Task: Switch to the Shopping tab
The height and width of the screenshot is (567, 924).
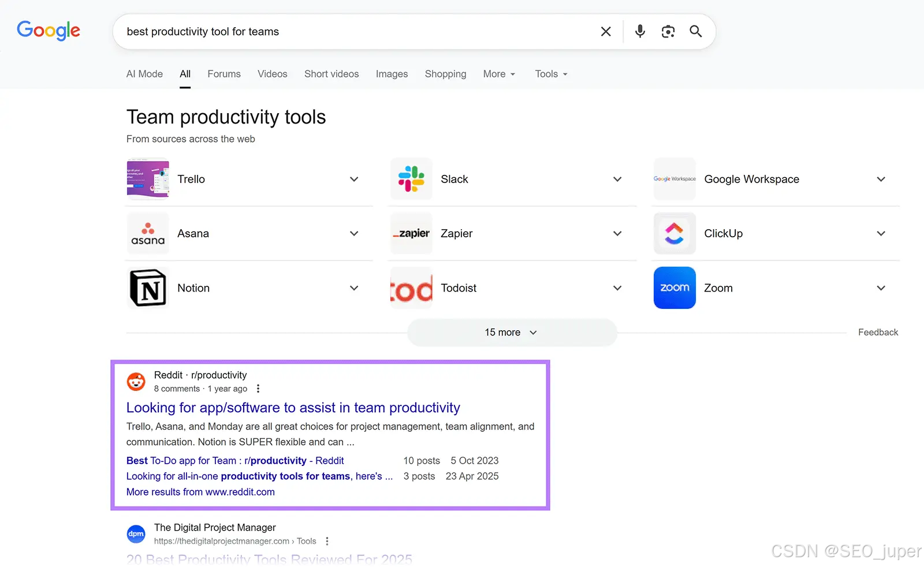Action: pyautogui.click(x=445, y=74)
